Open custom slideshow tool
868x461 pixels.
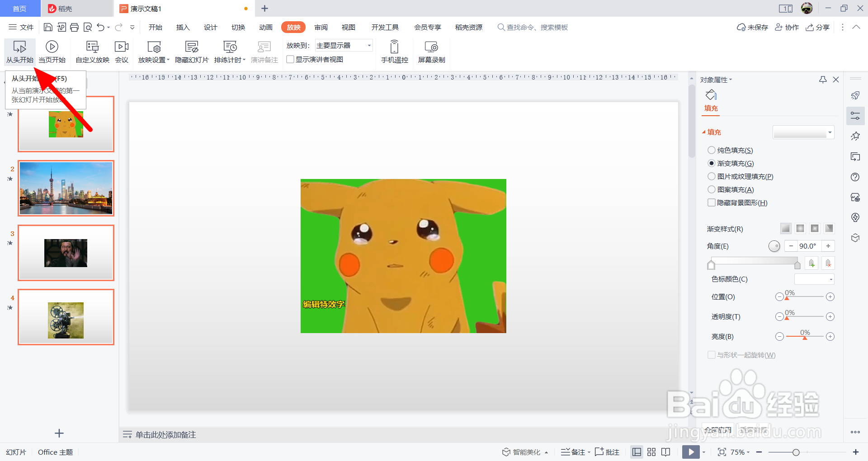click(92, 52)
